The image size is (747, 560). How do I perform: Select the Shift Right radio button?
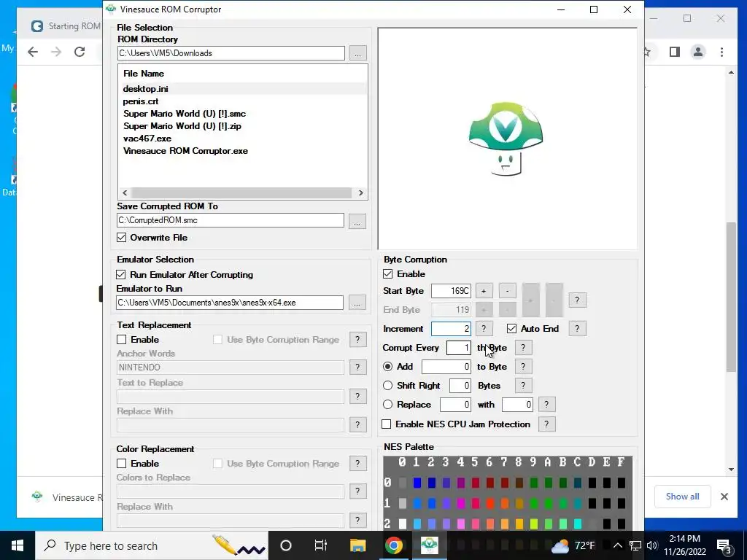388,385
